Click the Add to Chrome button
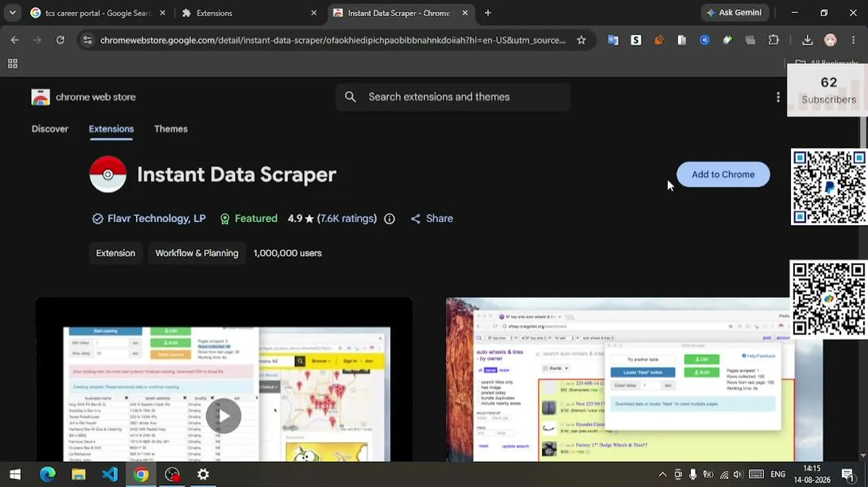 (x=723, y=175)
